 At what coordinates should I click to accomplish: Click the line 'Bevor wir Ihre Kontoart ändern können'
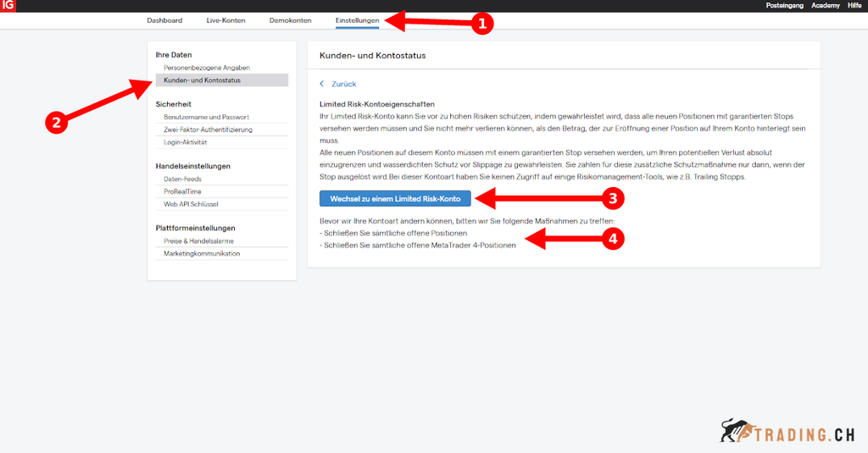(467, 221)
